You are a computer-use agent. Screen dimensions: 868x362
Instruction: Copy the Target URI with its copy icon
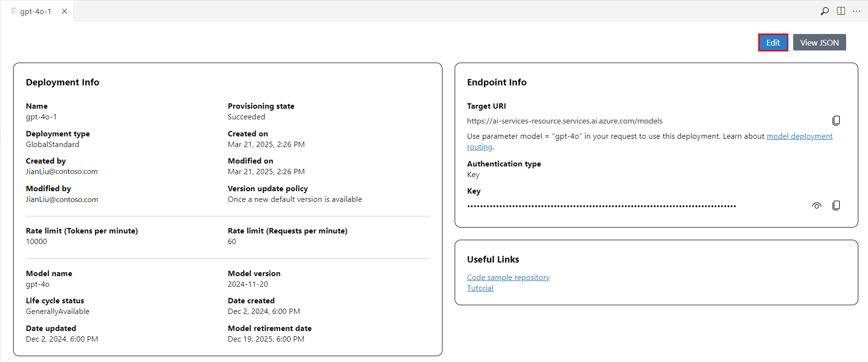click(x=836, y=120)
